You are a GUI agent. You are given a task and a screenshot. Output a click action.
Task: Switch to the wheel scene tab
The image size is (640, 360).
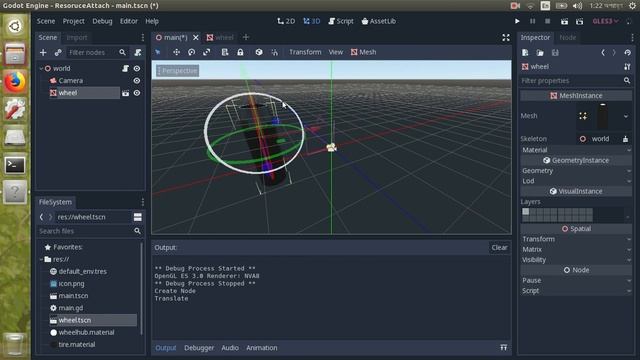(x=220, y=38)
